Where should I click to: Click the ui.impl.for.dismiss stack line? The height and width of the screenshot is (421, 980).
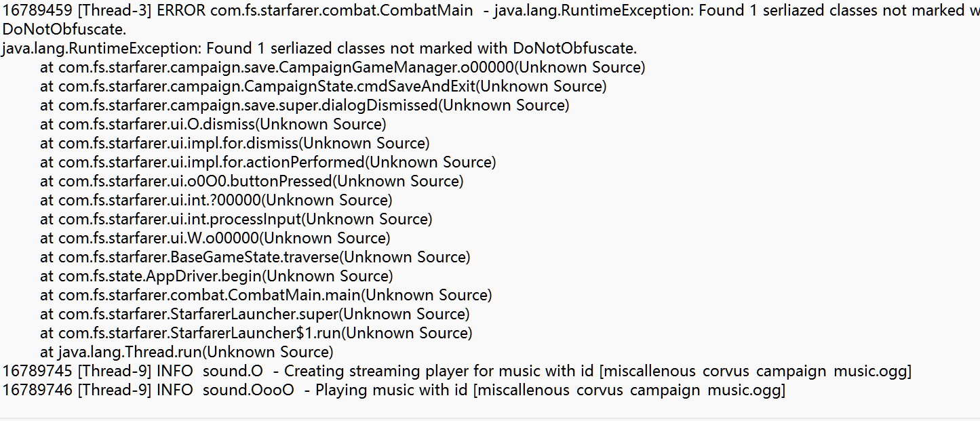235,144
